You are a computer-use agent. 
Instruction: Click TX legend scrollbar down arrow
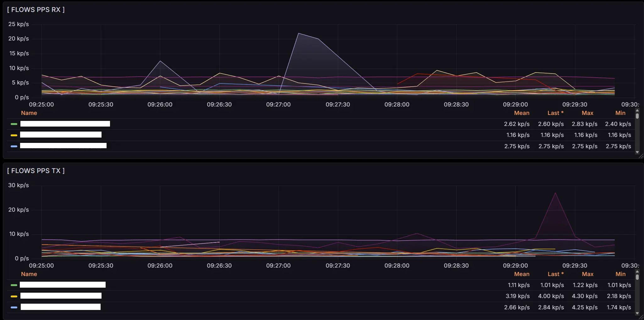(637, 313)
